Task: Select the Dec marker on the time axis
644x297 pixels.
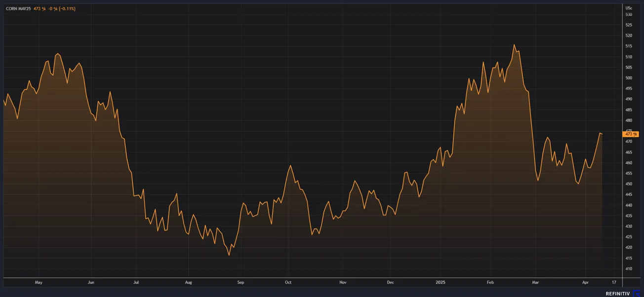Action: tap(390, 283)
